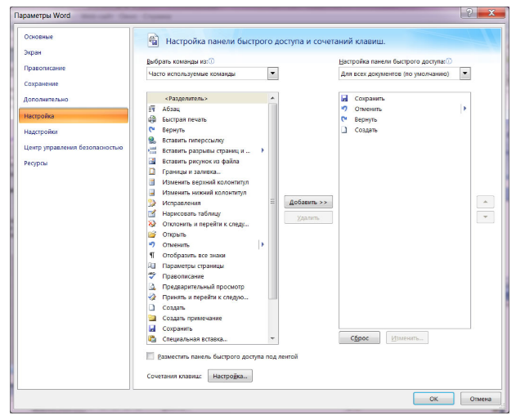Click the Абзац paragraph icon in commands list
The height and width of the screenshot is (420, 516).
coord(151,109)
